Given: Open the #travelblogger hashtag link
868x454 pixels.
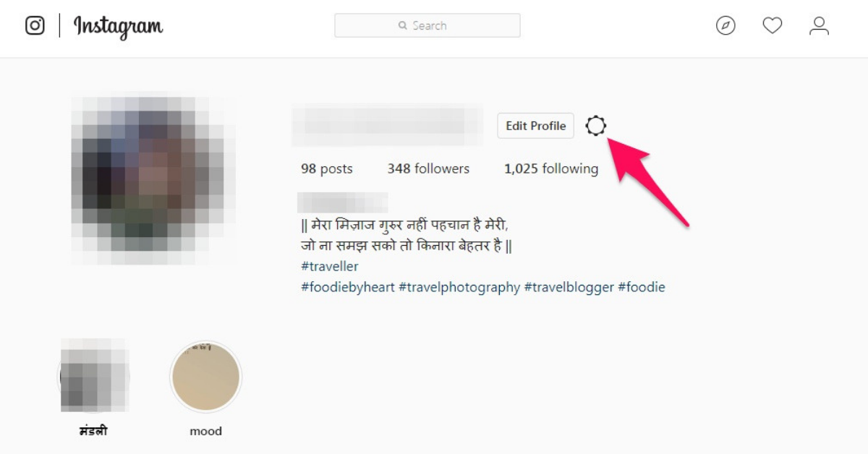Looking at the screenshot, I should pos(569,287).
